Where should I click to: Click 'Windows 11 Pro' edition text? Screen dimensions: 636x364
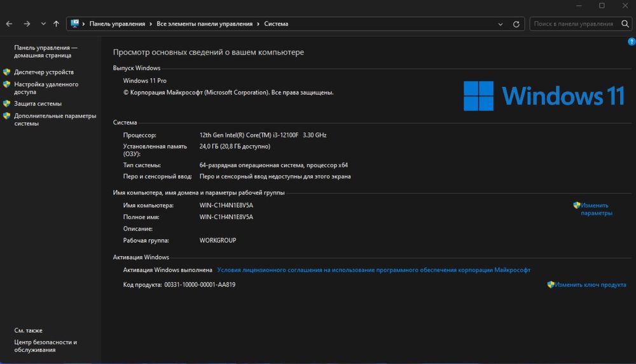point(145,81)
